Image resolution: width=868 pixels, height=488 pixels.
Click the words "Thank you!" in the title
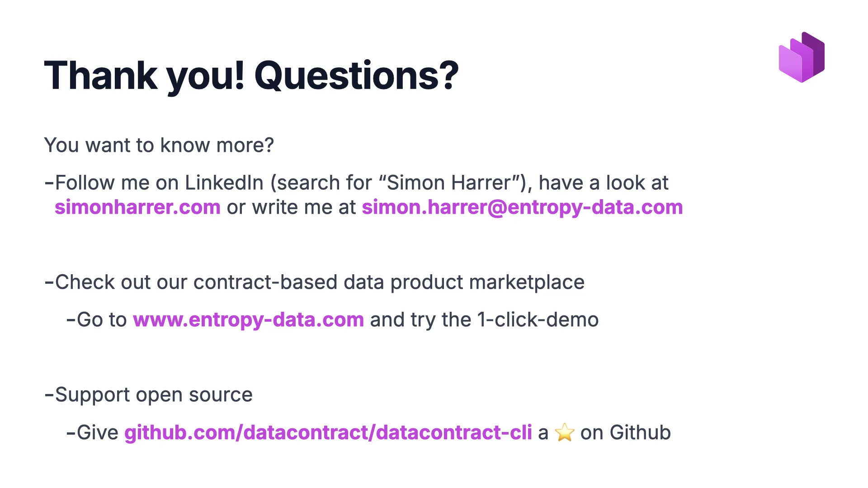(144, 75)
